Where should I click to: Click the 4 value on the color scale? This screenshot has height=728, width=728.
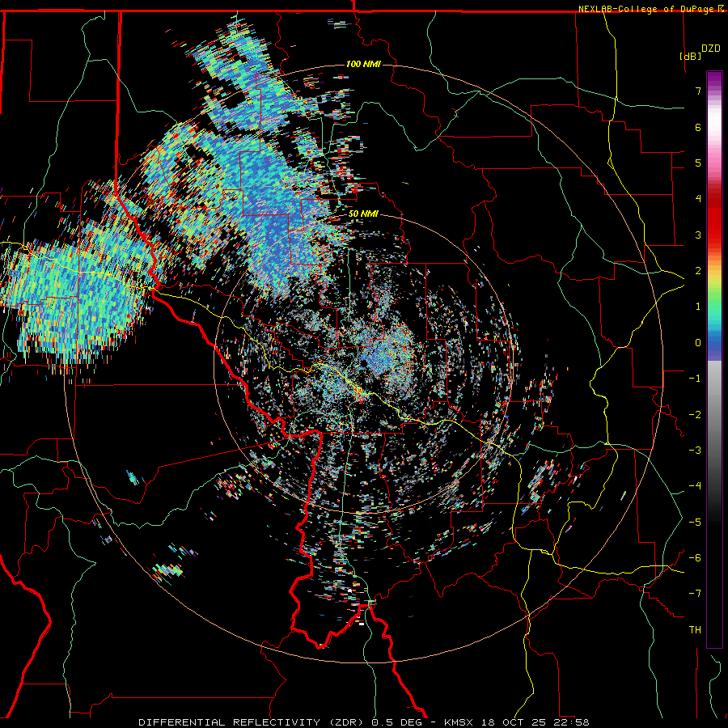click(698, 199)
